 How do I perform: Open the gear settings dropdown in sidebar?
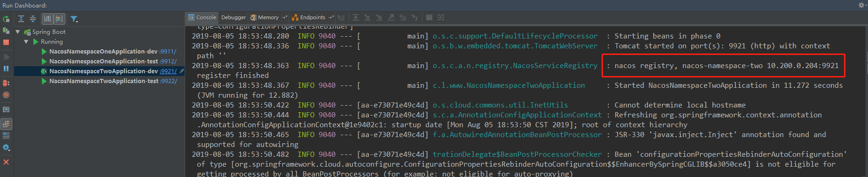pyautogui.click(x=6, y=147)
